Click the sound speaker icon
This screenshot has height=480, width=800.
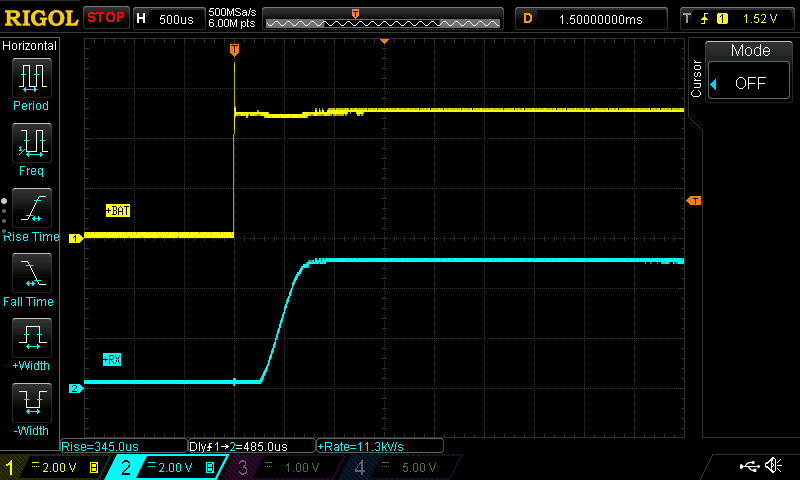pos(774,465)
